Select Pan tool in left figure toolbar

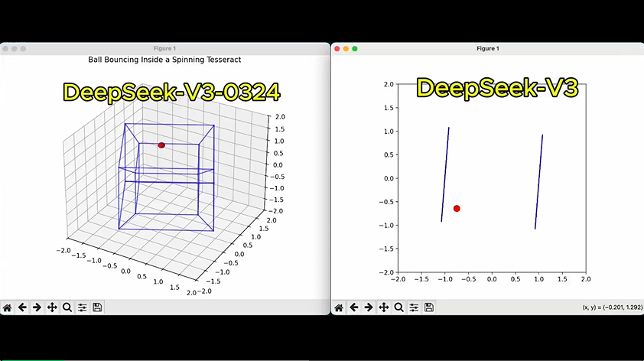coord(52,307)
